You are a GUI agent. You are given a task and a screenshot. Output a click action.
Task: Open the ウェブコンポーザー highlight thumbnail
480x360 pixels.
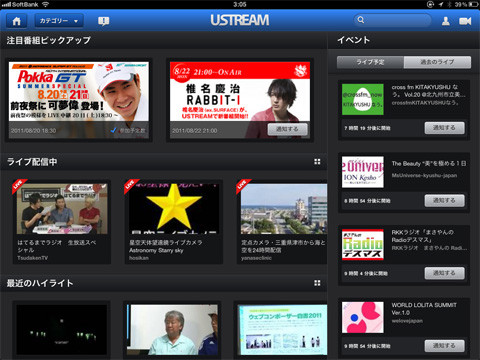(283, 329)
